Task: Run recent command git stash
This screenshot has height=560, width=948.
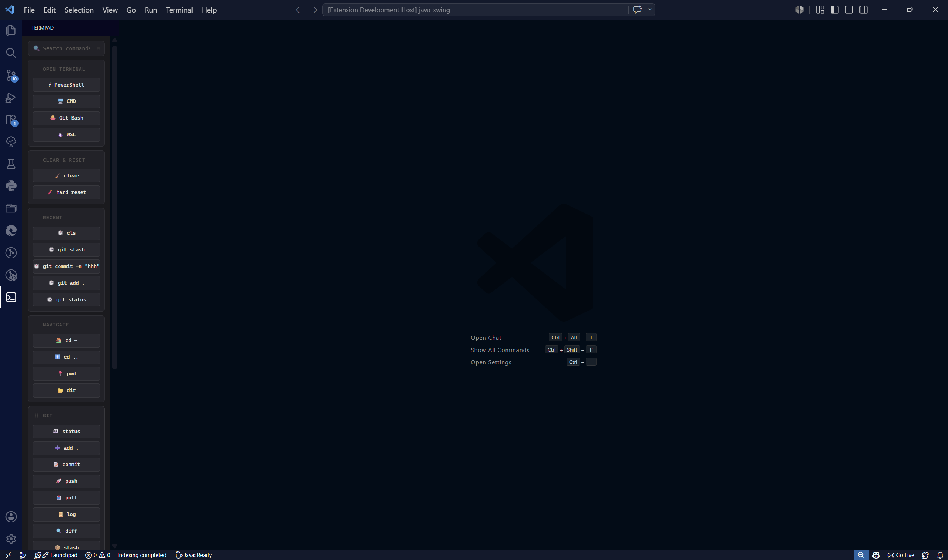Action: [x=66, y=249]
